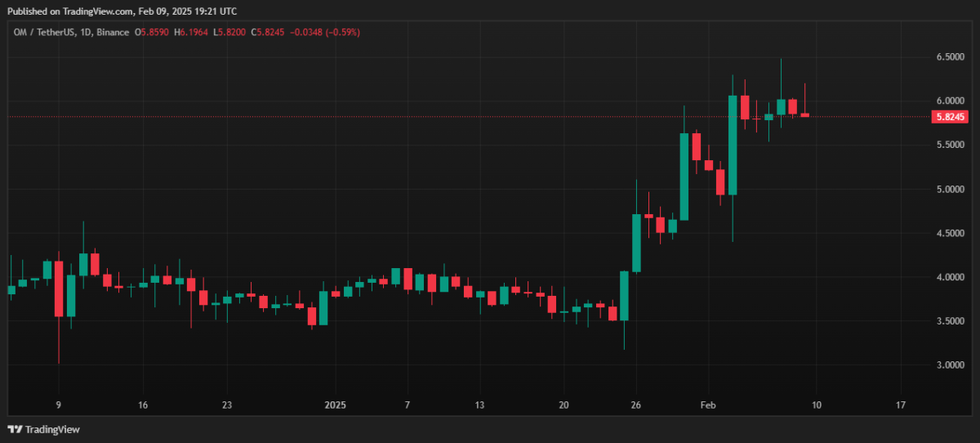980x443 pixels.
Task: Click the date 13 on time axis
Action: point(479,405)
